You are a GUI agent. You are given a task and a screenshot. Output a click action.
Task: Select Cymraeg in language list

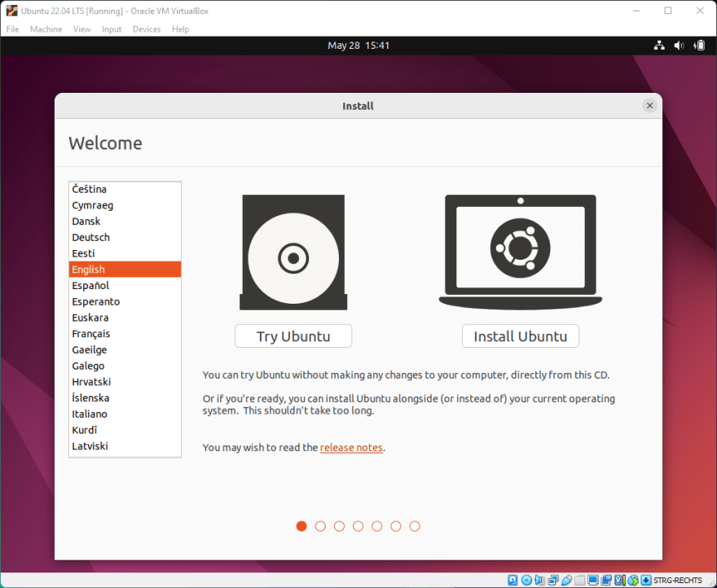[x=125, y=205]
